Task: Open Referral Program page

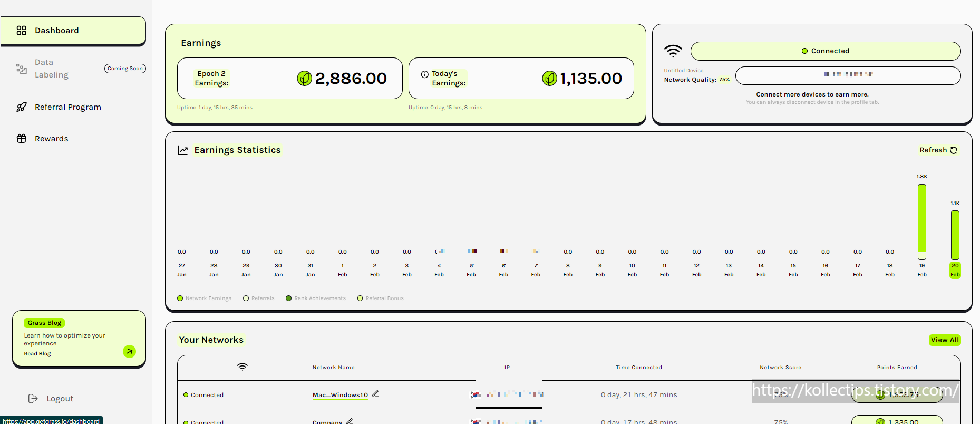Action: (68, 107)
